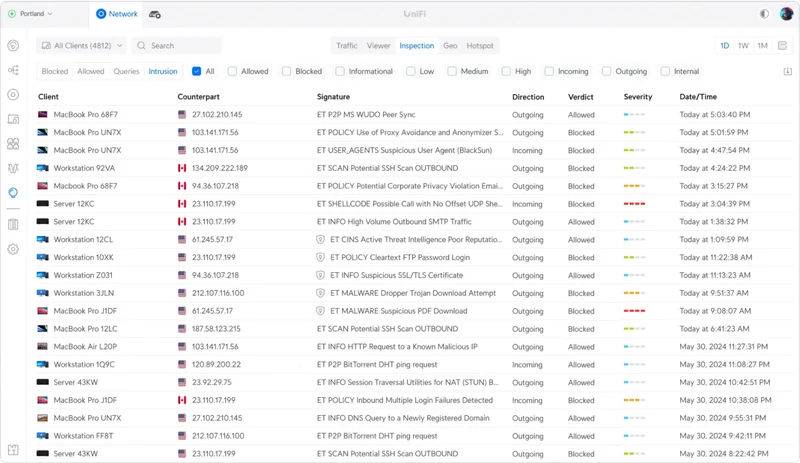The image size is (800, 463).
Task: Enable the Outgoing direction checkbox
Action: (607, 71)
